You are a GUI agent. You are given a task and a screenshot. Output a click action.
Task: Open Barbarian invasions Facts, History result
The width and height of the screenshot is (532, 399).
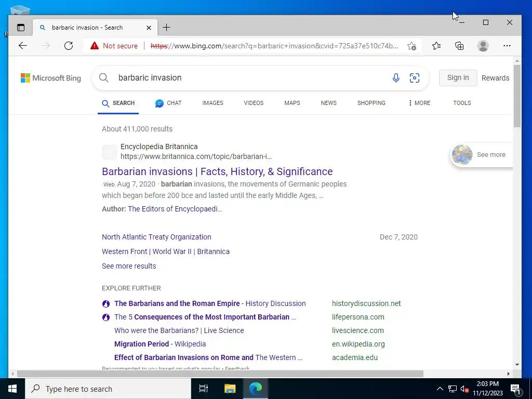click(217, 171)
